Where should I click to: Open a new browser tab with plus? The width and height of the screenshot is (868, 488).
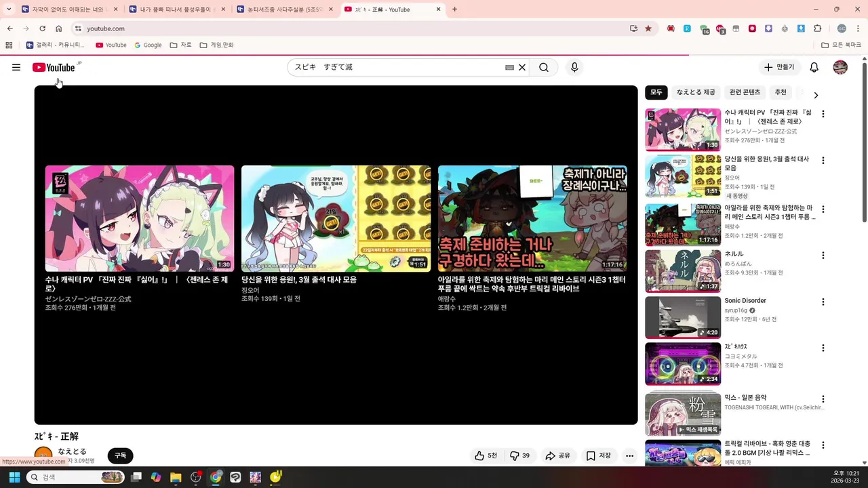[454, 9]
